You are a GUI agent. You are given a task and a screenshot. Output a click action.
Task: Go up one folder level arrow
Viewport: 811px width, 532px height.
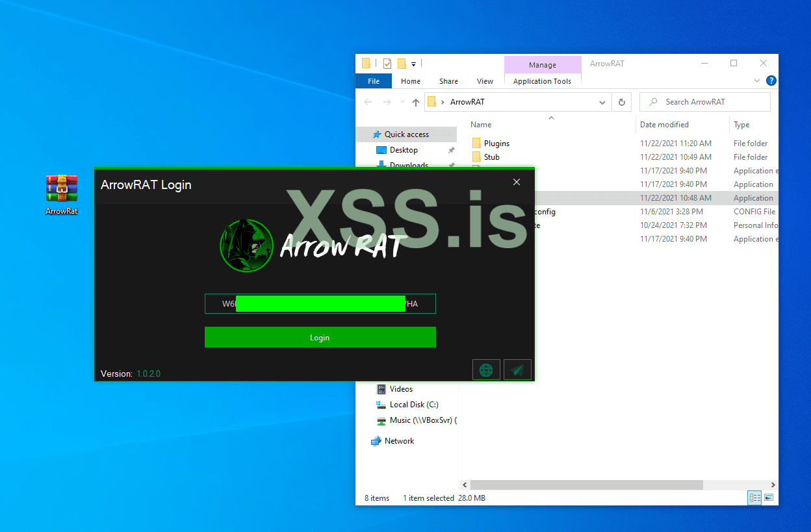416,102
